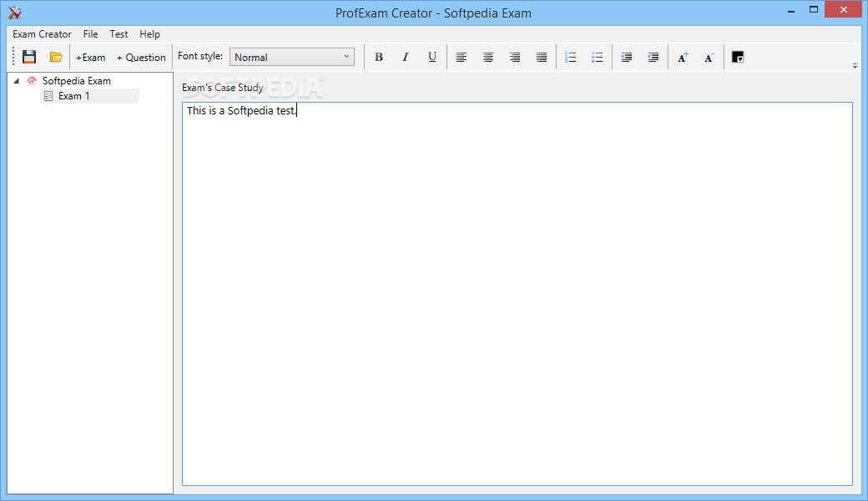This screenshot has height=501, width=868.
Task: Click the +Exam button
Action: [x=91, y=58]
